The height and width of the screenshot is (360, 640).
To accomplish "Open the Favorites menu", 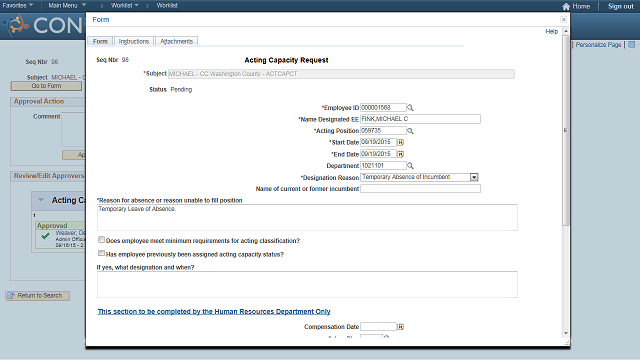I will click(18, 6).
